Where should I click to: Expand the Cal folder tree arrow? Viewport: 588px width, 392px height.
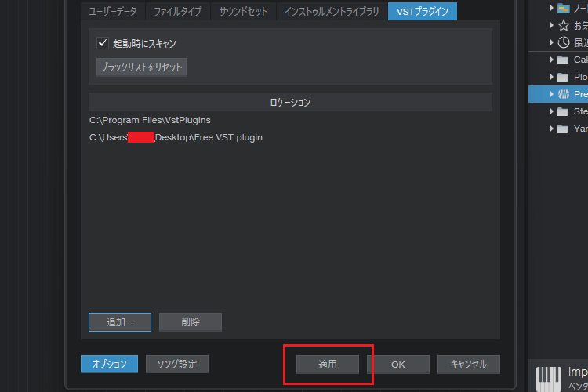point(552,60)
